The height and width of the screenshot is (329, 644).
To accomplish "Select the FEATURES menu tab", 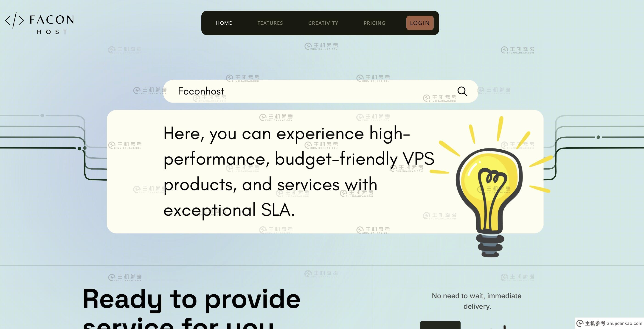I will point(270,23).
